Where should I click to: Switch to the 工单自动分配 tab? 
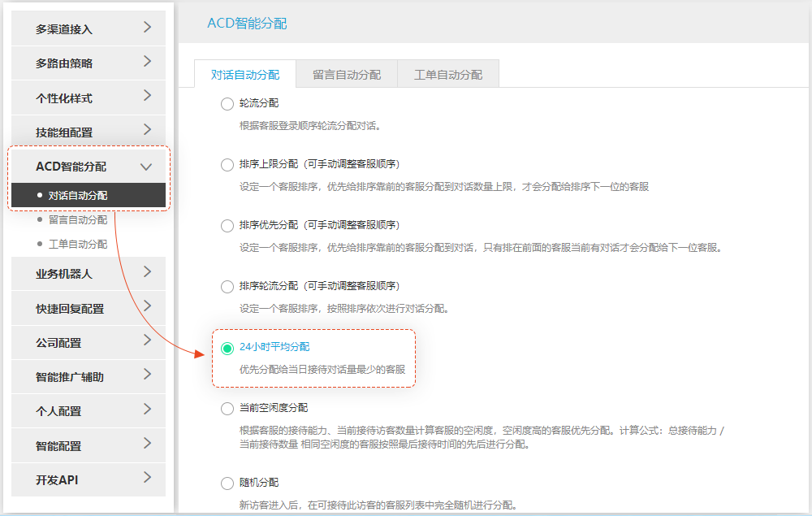[x=448, y=75]
